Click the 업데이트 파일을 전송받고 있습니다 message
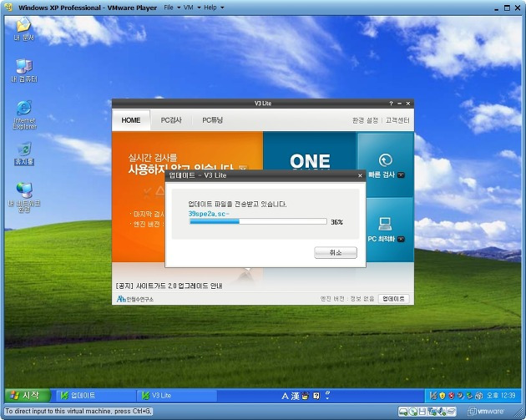Screen dimensions: 526x420 (x=237, y=204)
